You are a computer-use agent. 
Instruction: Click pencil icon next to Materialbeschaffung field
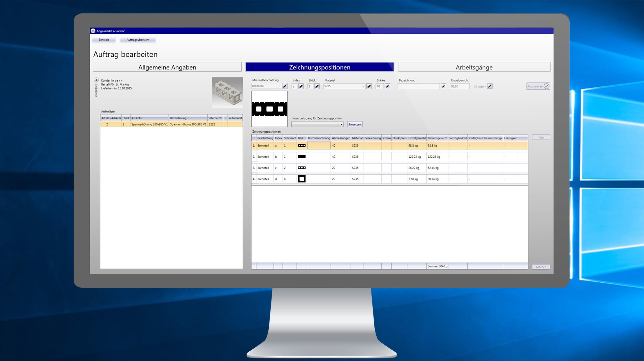[285, 86]
